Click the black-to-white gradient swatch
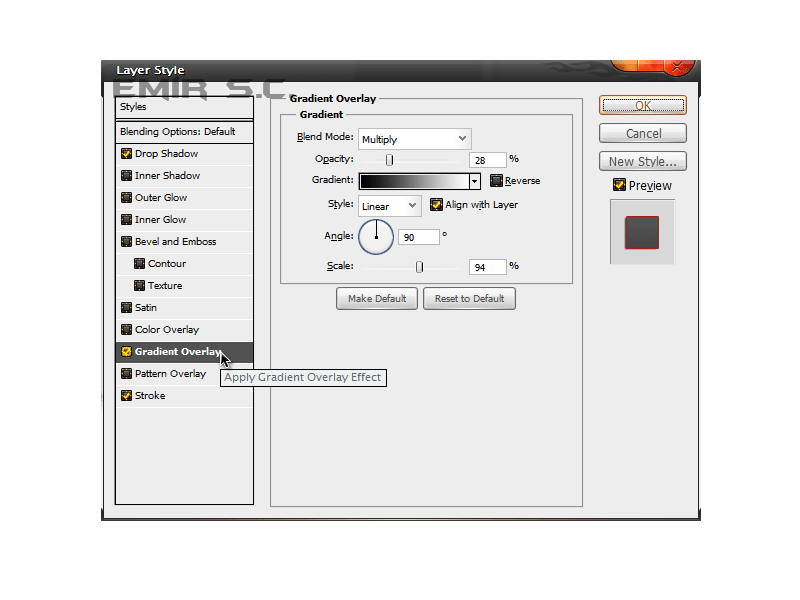Viewport: 800px width, 600px height. coord(414,181)
